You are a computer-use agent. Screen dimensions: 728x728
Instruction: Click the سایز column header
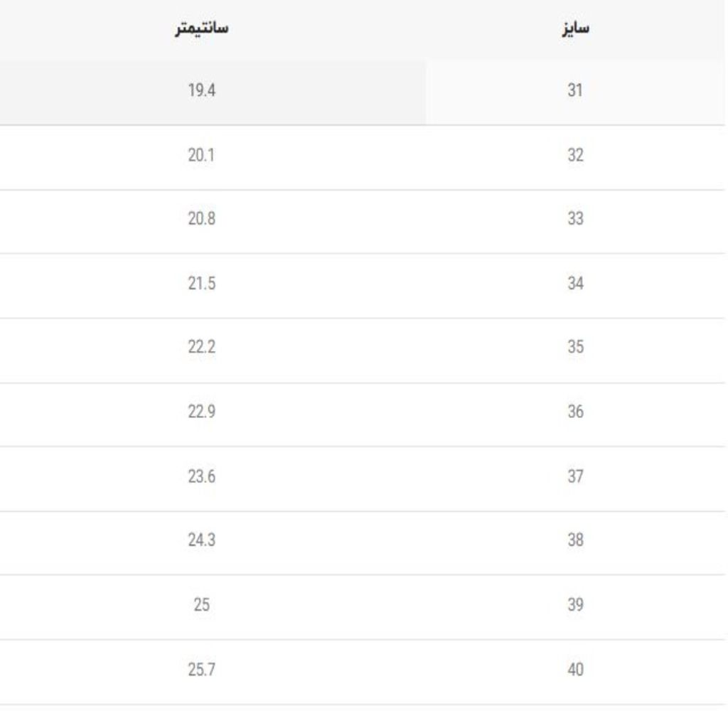(x=575, y=28)
